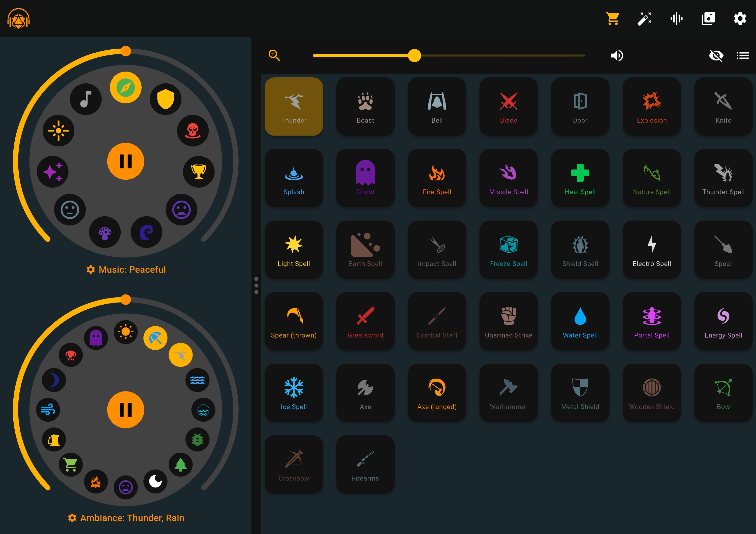Toggle the Thunder ambiance in lower wheel
Viewport: 756px width, 534px height.
click(x=180, y=355)
